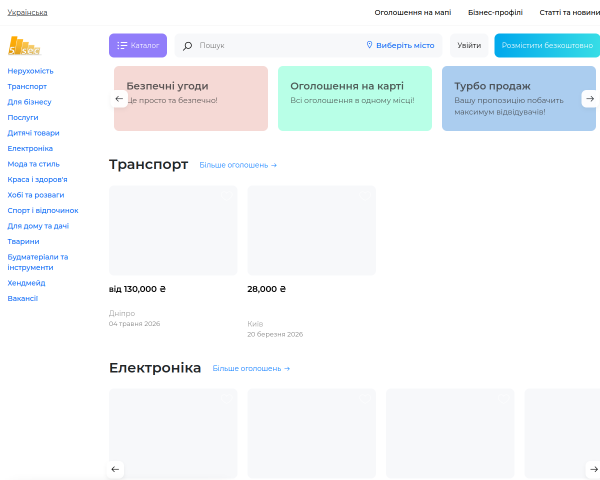Select Будматеріали та інструменти in sidebar
Viewport: 600px width, 480px height.
tap(38, 262)
